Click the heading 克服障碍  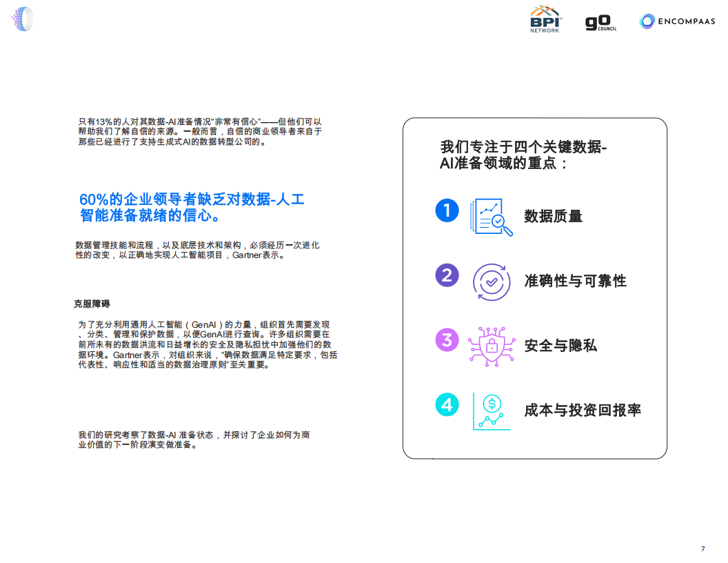coord(92,304)
